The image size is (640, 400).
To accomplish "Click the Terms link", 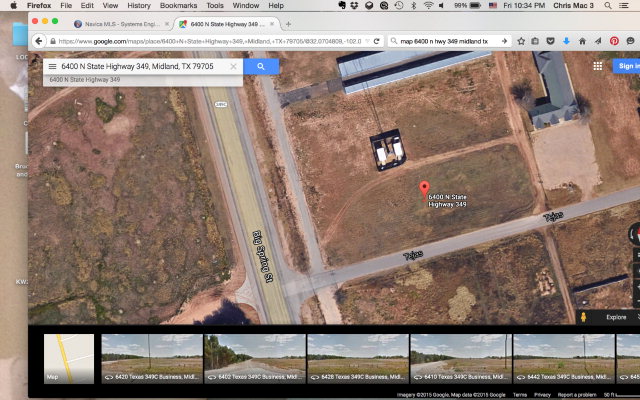I will [x=520, y=395].
